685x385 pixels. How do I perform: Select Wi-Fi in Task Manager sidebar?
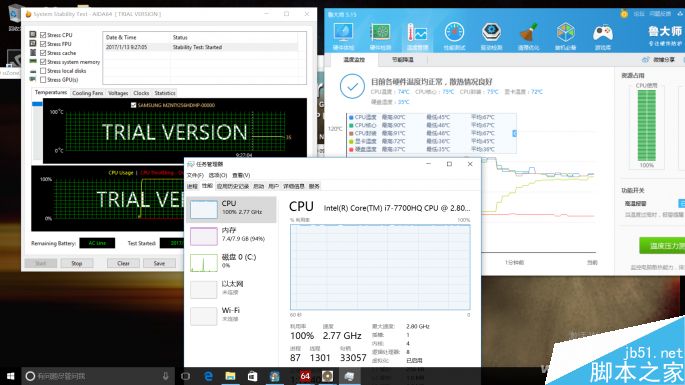point(232,316)
